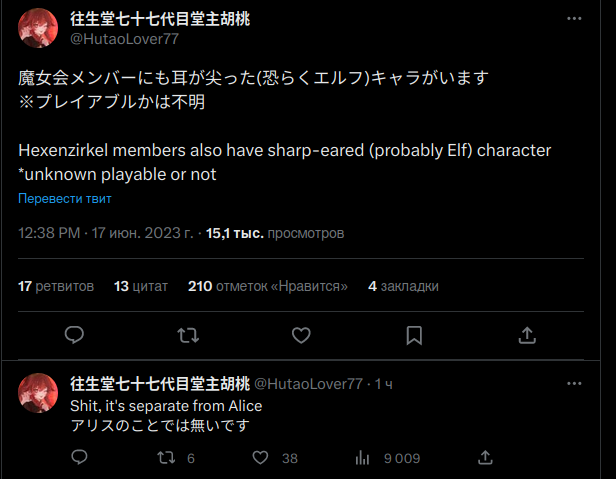Click the reply author's avatar
This screenshot has height=479, width=616.
point(38,394)
